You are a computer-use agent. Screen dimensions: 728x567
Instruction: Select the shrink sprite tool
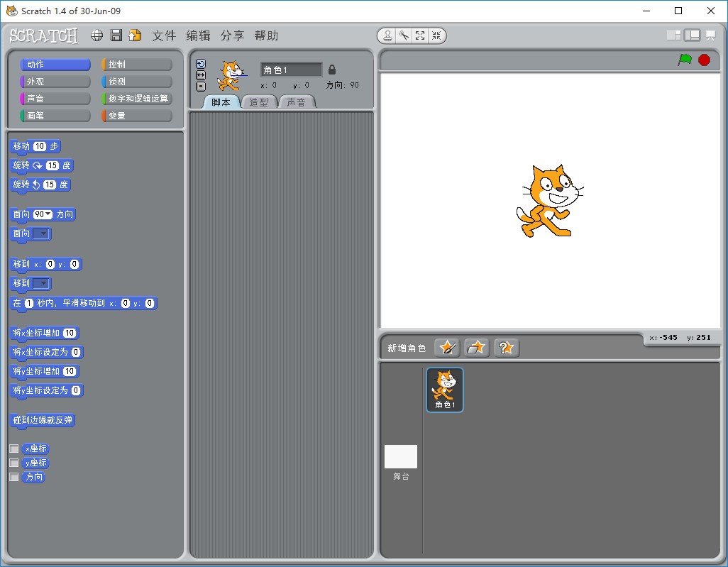tap(436, 35)
